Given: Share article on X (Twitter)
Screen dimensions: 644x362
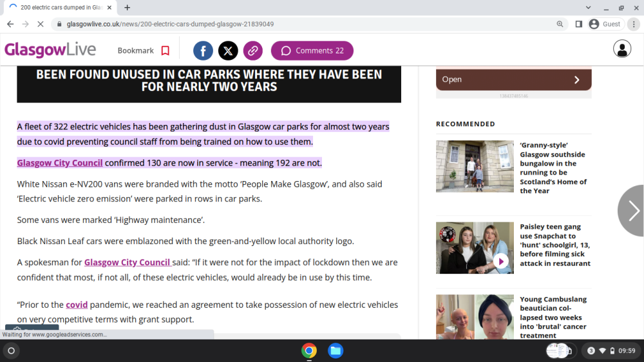Looking at the screenshot, I should [x=228, y=50].
